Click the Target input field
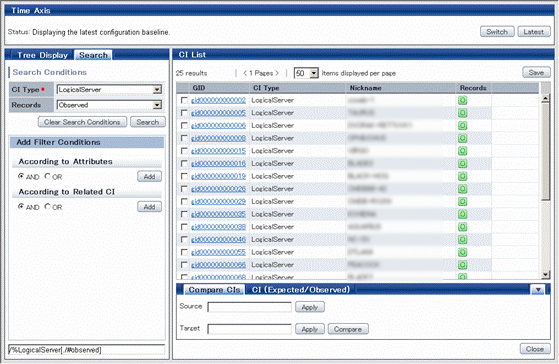 [249, 329]
